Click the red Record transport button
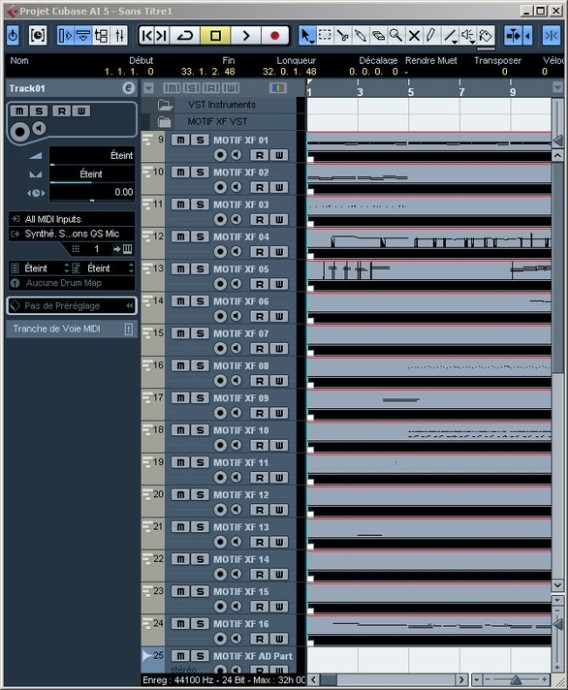 coord(275,36)
